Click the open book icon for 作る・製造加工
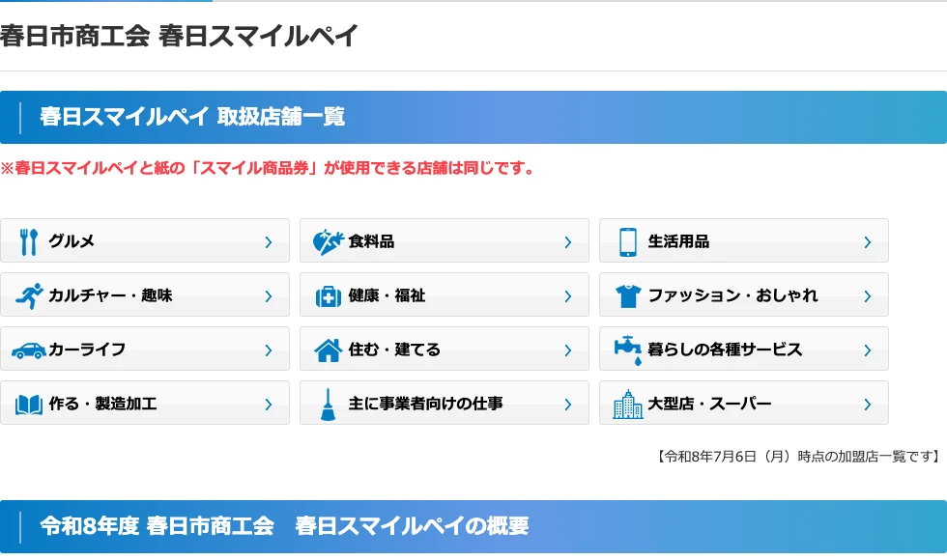This screenshot has width=947, height=560. pos(28,405)
